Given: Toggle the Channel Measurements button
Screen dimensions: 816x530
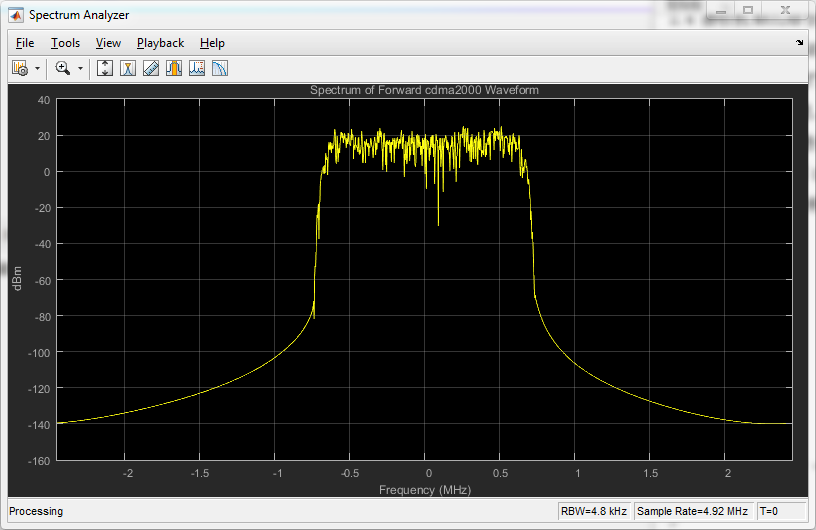Looking at the screenshot, I should pos(174,68).
